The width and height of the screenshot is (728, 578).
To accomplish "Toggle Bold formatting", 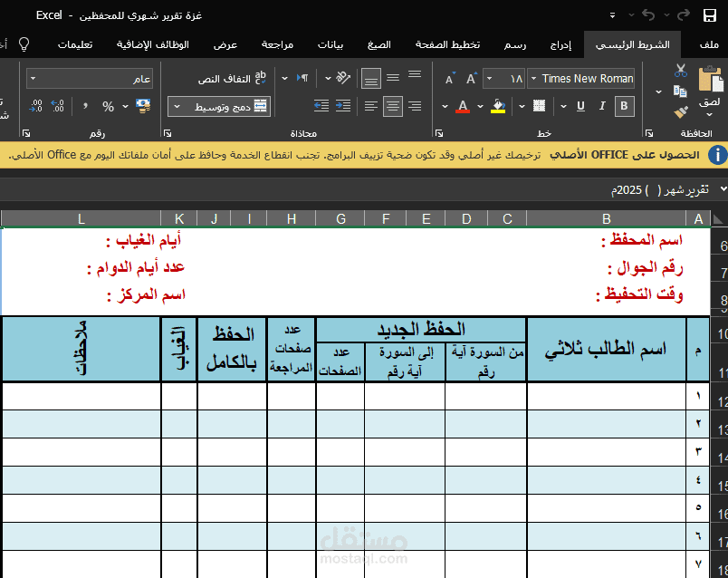I will [x=624, y=106].
